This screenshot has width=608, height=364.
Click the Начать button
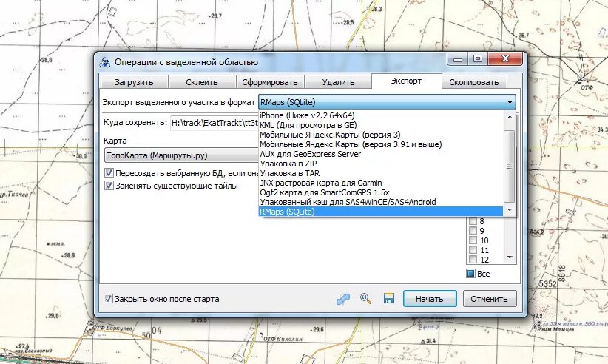pos(429,299)
